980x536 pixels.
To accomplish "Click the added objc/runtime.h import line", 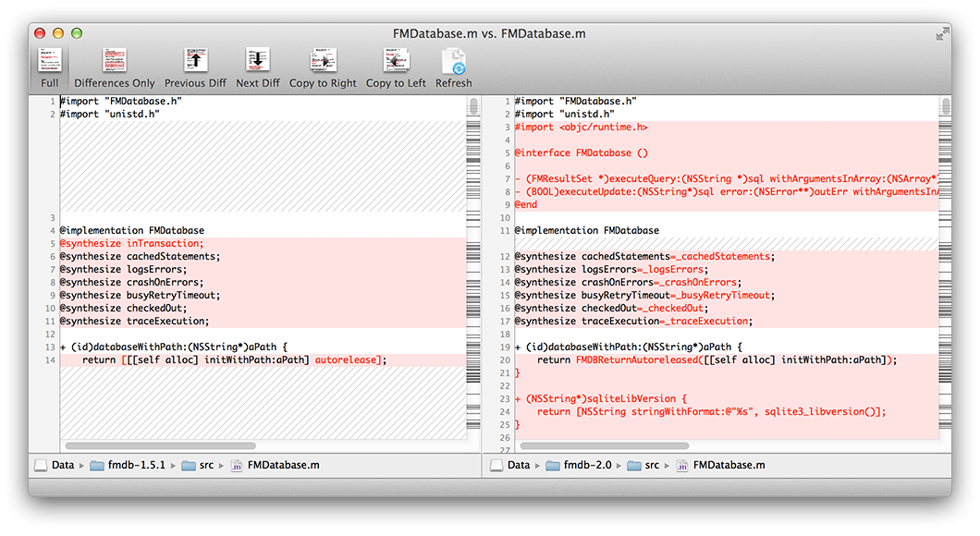I will [582, 128].
